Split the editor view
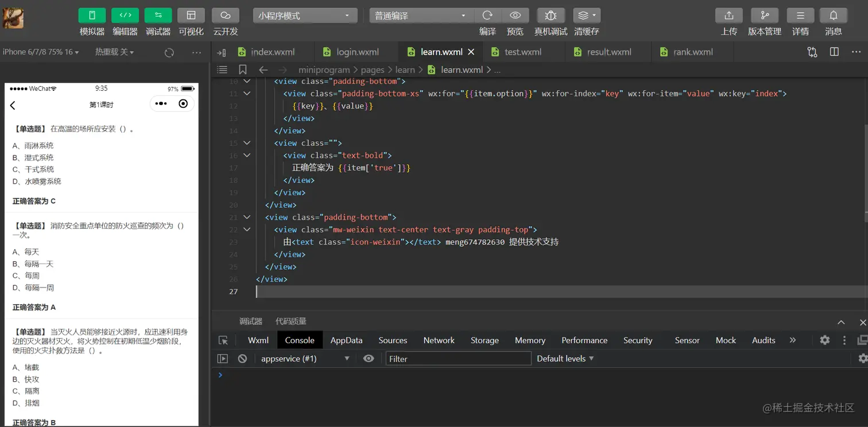This screenshot has height=427, width=868. pyautogui.click(x=835, y=52)
